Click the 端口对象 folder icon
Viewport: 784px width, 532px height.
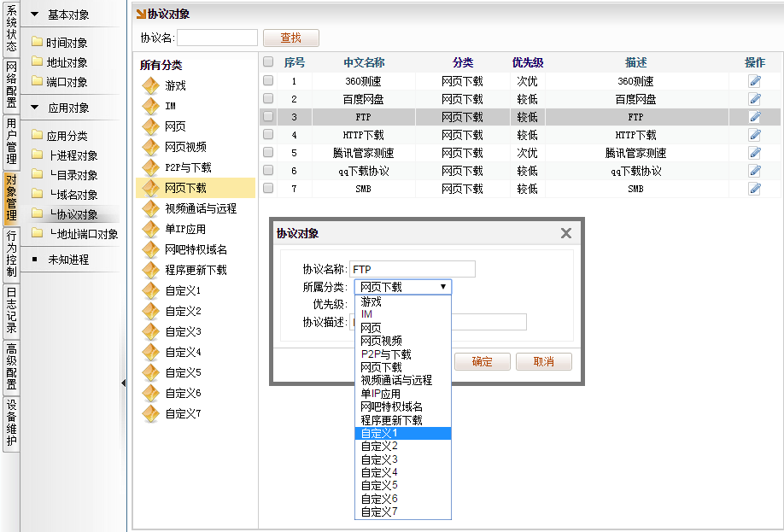coord(37,82)
